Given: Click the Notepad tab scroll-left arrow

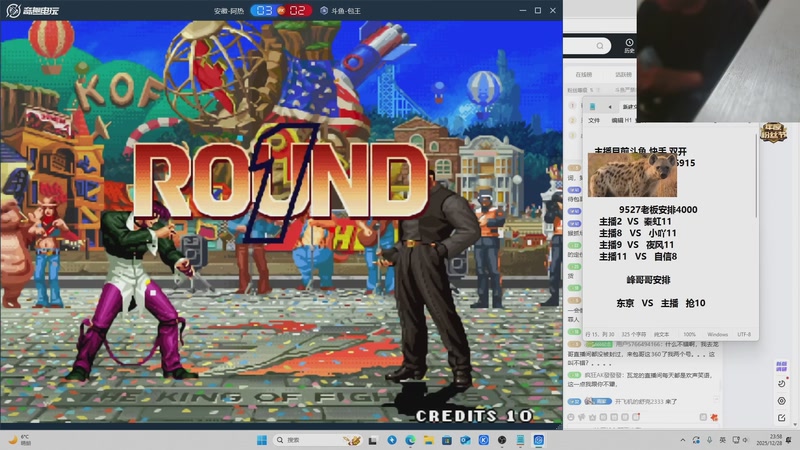Looking at the screenshot, I should click(x=610, y=107).
